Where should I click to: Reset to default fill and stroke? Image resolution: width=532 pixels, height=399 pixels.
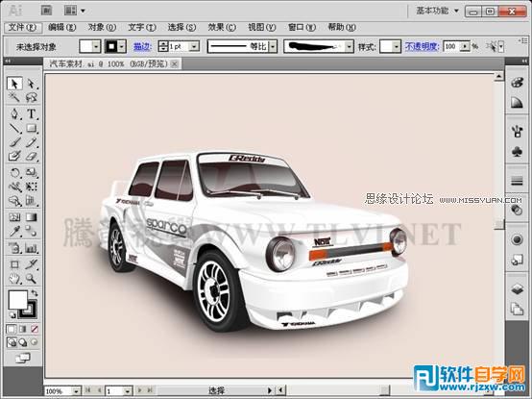click(12, 314)
